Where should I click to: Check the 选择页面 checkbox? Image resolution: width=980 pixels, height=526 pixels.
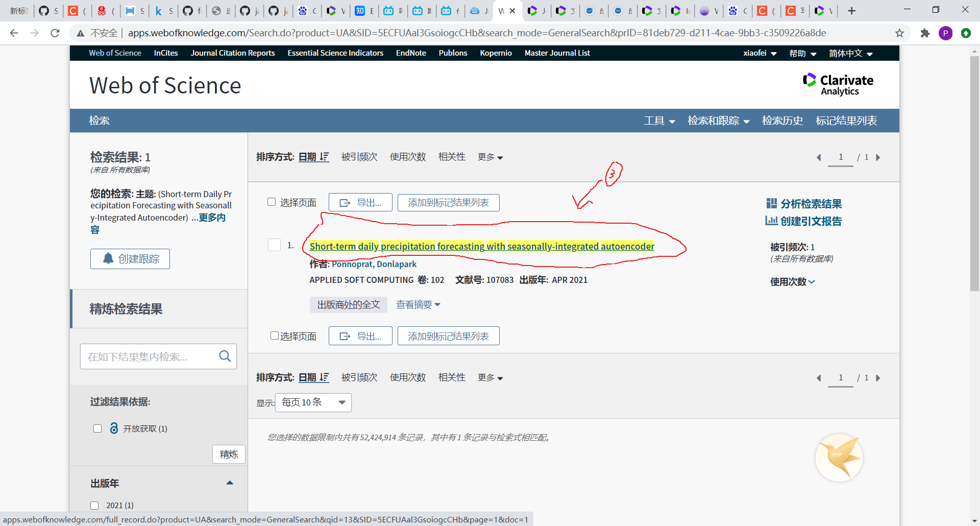(272, 202)
